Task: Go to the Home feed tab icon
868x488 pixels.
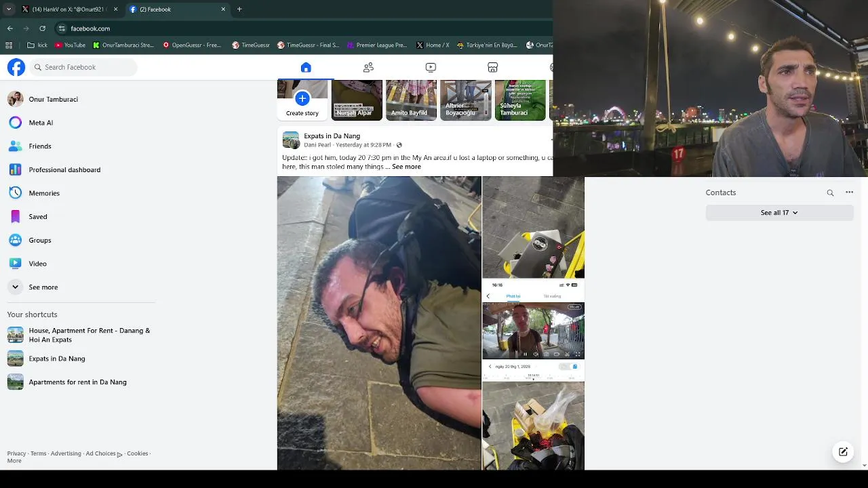Action: point(306,67)
